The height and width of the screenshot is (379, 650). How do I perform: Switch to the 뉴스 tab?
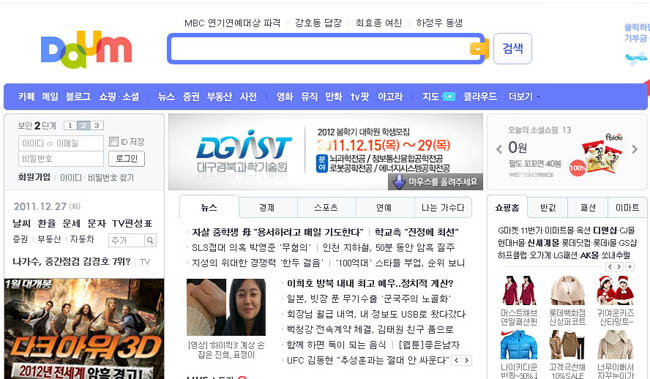pos(209,207)
